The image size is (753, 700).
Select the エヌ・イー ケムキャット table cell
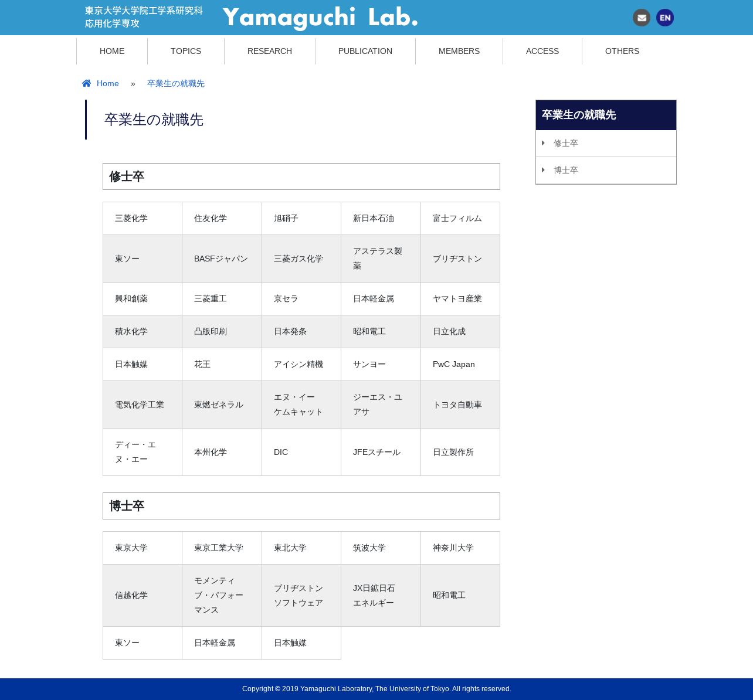(x=301, y=405)
